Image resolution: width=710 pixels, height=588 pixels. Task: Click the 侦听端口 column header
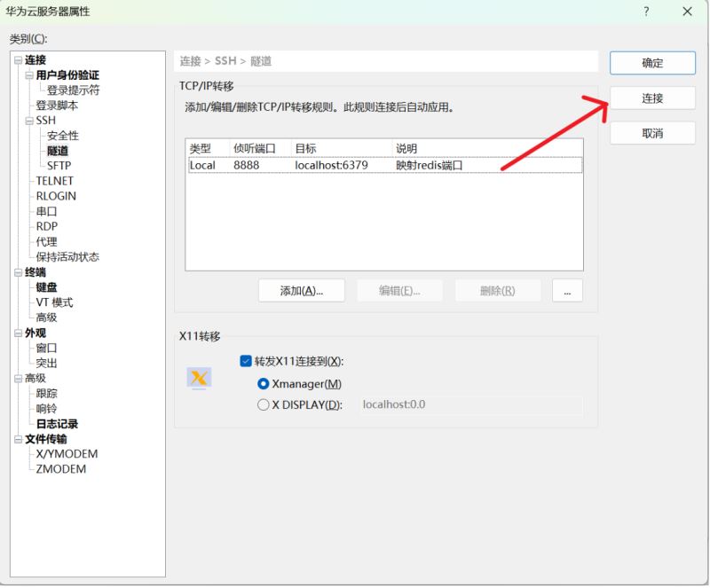[x=260, y=148]
